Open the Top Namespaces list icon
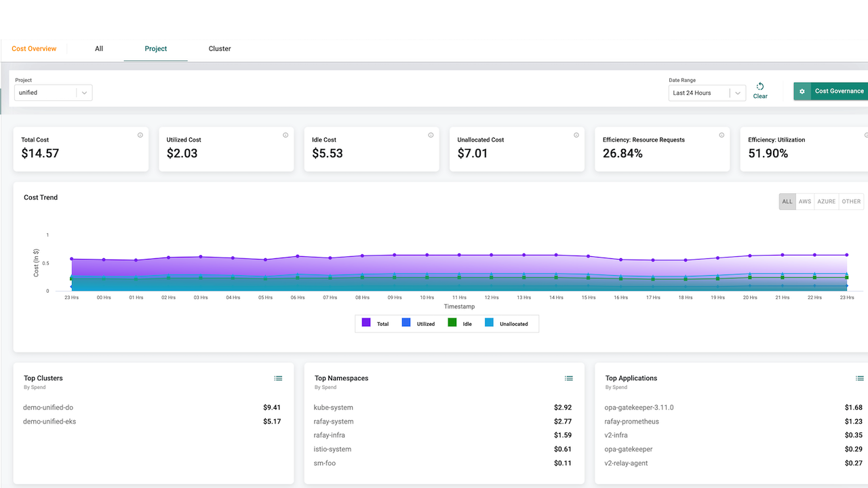The width and height of the screenshot is (868, 488). [x=569, y=378]
